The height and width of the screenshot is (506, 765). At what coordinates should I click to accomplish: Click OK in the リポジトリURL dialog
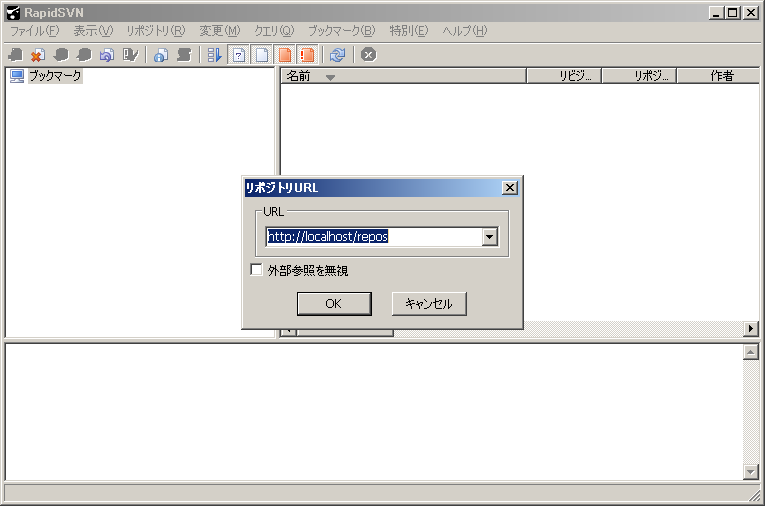[334, 304]
